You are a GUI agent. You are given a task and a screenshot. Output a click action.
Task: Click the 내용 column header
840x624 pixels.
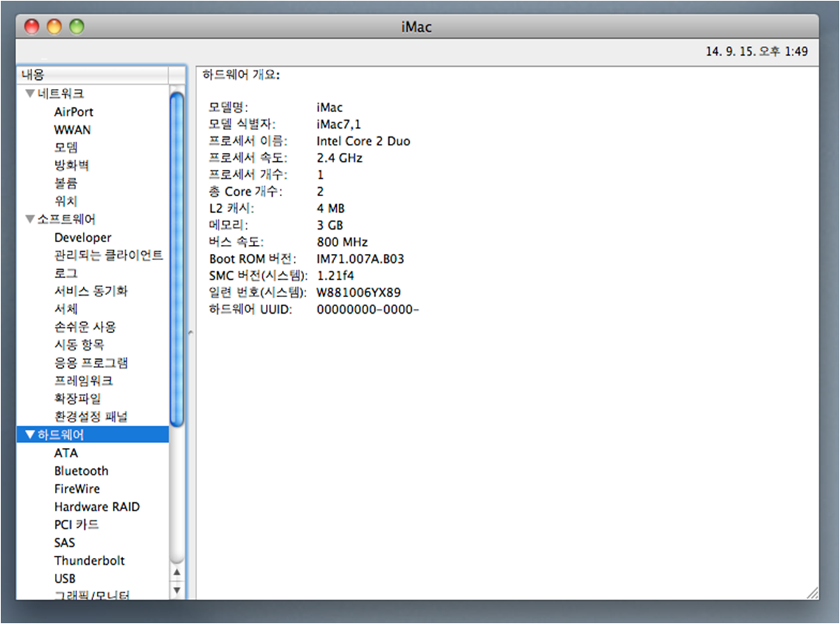(92, 74)
